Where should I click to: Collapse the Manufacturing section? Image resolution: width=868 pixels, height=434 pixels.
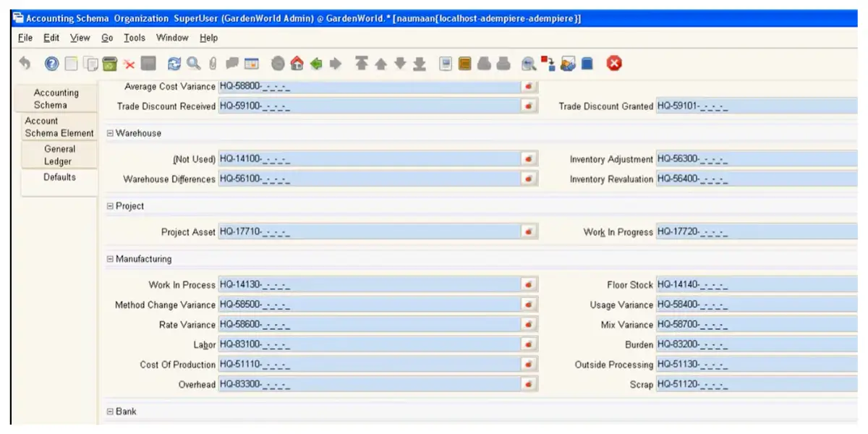[x=111, y=259]
